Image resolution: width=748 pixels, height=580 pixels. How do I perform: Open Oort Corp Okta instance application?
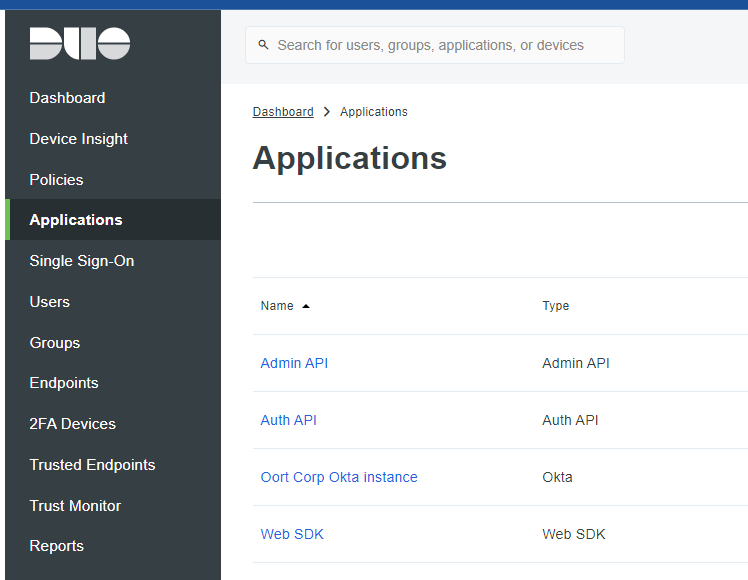[x=339, y=477]
